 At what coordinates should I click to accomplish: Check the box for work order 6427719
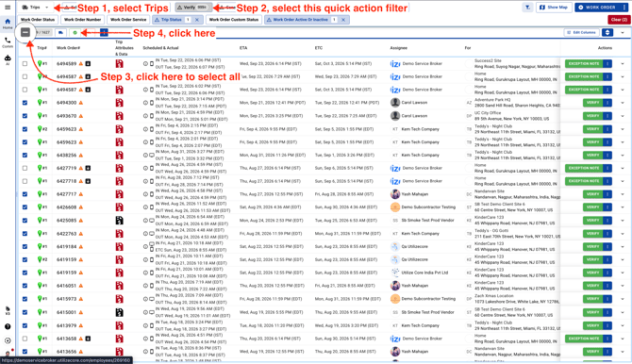pyautogui.click(x=25, y=168)
